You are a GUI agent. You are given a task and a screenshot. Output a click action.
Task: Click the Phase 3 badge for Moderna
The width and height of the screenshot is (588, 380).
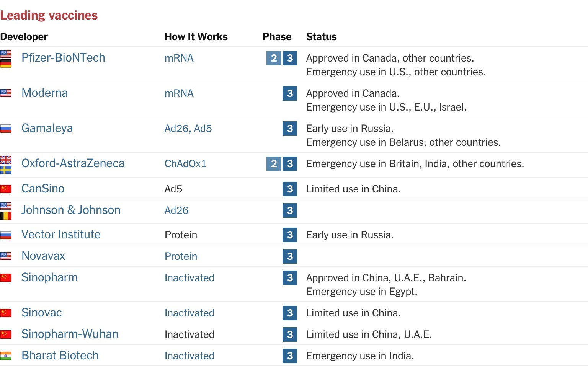(x=290, y=93)
